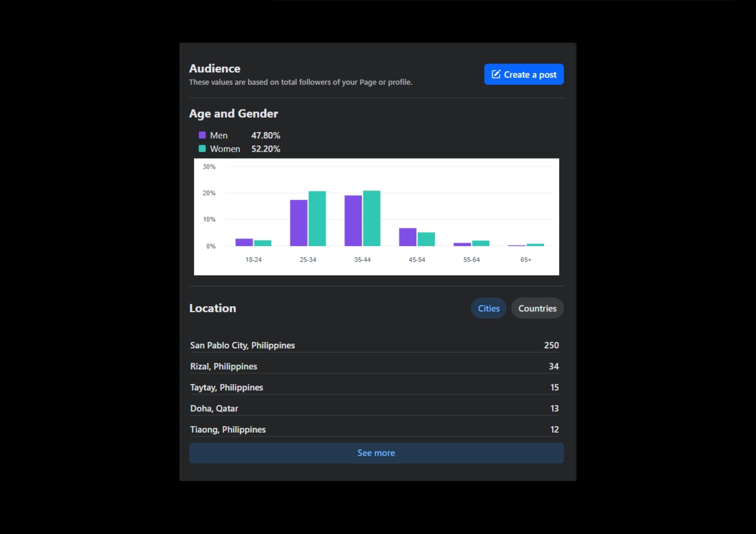Select the Tiaong, Philippines row
This screenshot has width=756, height=534.
[x=228, y=429]
